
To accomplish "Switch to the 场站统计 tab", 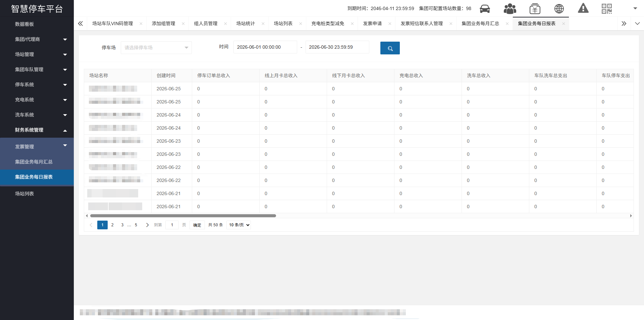I will (x=246, y=24).
